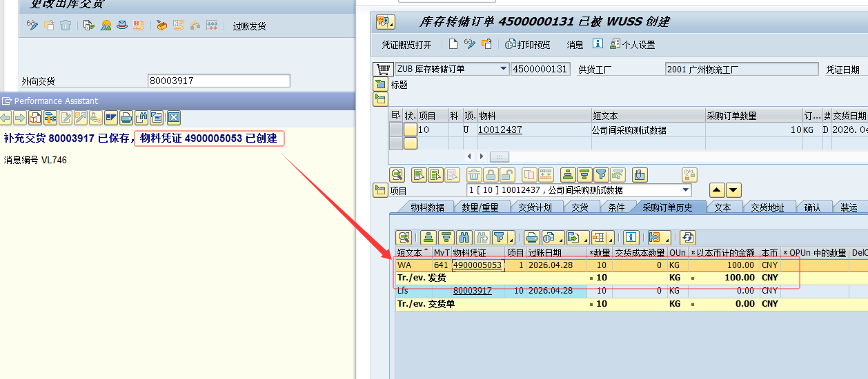Click the 过账发货 post goods issue button
868x379 pixels.
249,26
